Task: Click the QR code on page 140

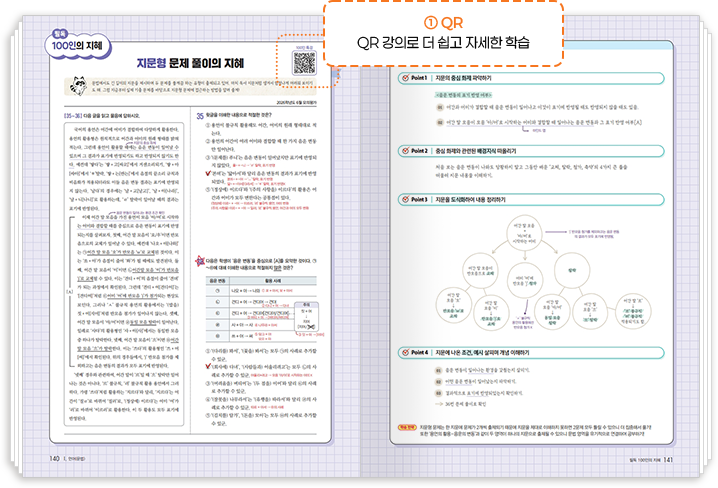Action: 304,63
